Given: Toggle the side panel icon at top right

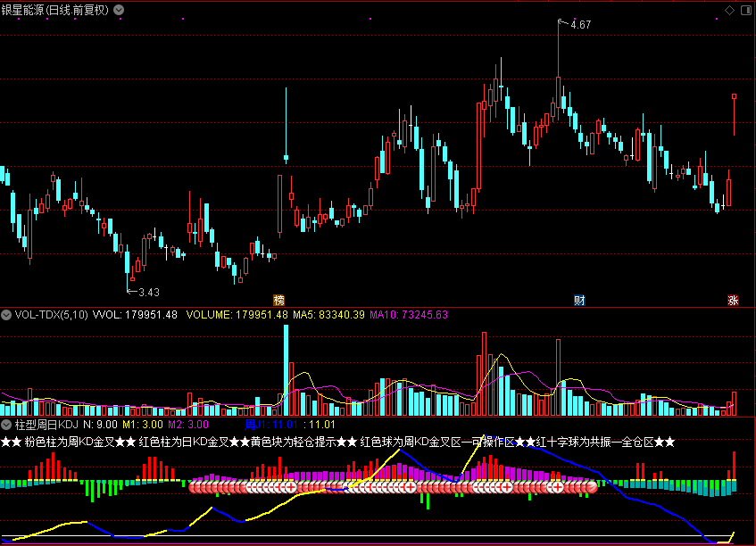Looking at the screenshot, I should (x=746, y=10).
